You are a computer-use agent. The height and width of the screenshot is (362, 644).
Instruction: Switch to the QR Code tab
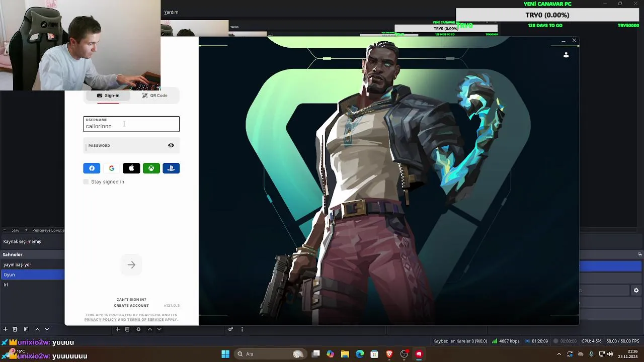point(154,96)
